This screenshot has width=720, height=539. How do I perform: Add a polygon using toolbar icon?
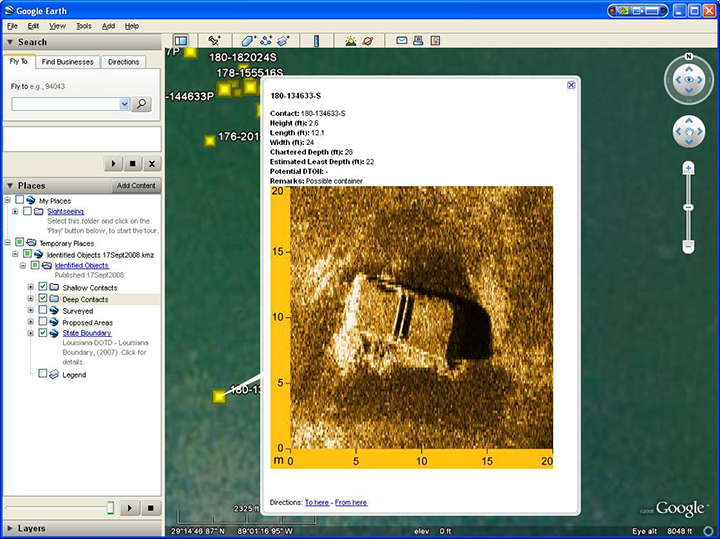pyautogui.click(x=248, y=41)
